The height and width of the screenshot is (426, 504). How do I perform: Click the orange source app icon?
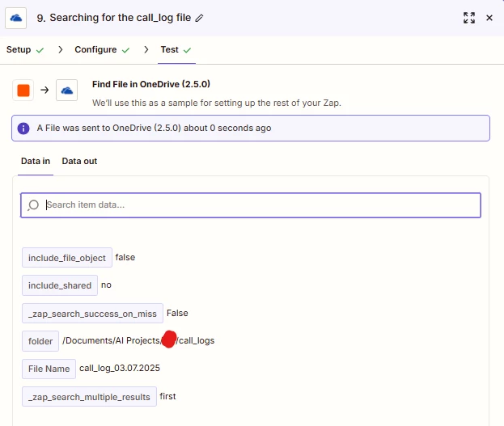pos(23,91)
